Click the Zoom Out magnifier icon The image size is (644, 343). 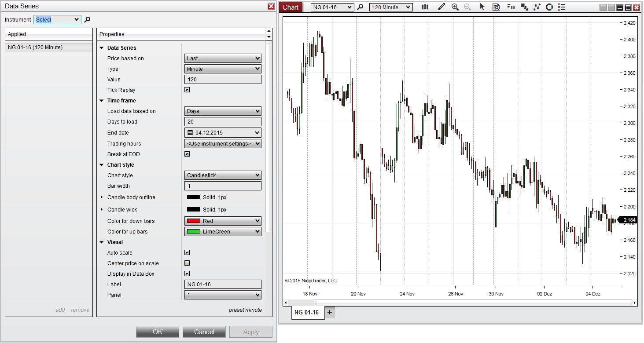pos(467,7)
